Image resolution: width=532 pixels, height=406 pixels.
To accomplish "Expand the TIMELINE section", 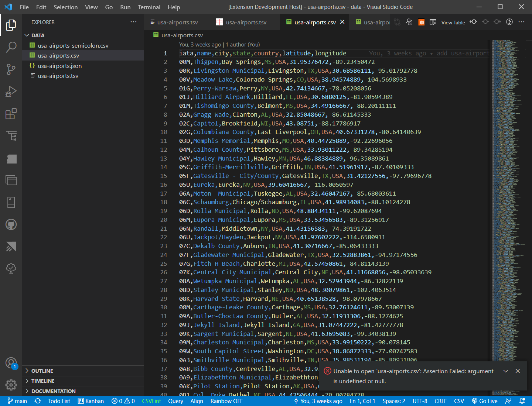I will (83, 381).
